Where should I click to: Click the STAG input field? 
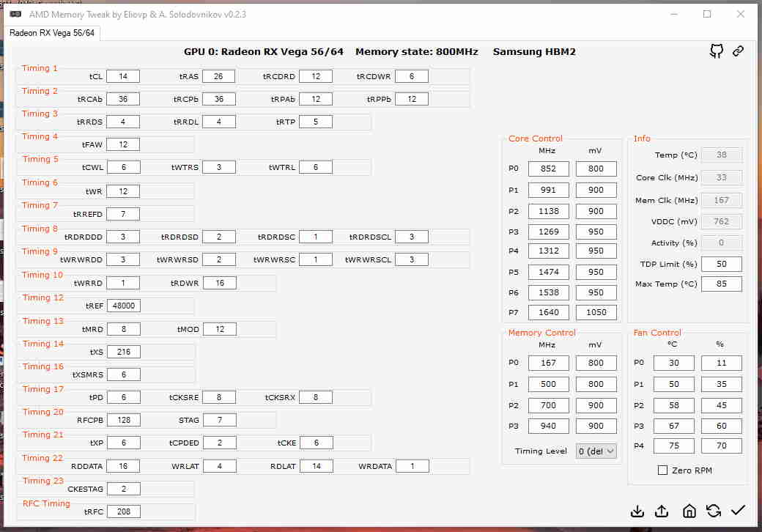[x=220, y=420]
